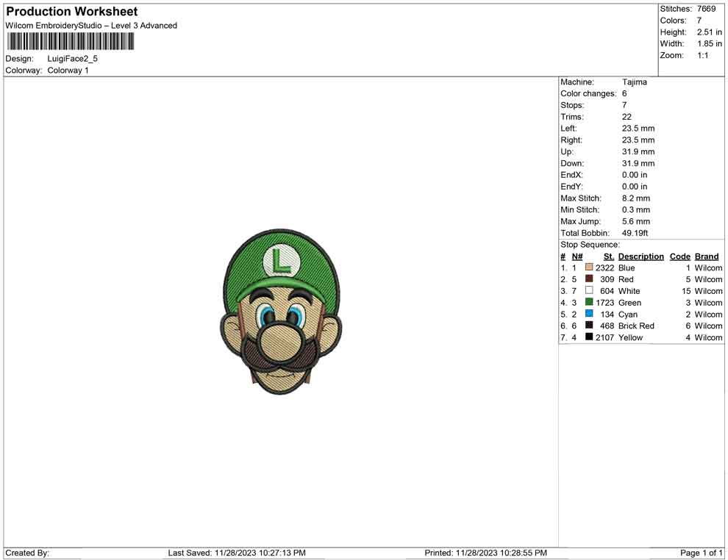
Task: Click the Brick Red thread color swatch
Action: tap(589, 326)
